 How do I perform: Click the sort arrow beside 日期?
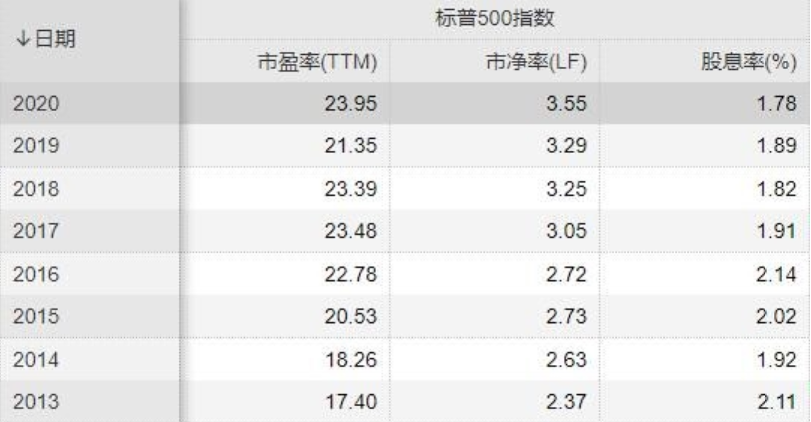21,40
